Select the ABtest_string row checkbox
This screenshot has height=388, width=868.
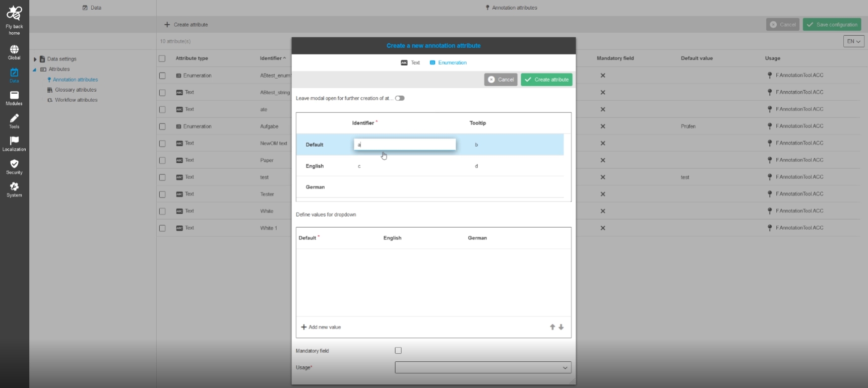tap(162, 93)
